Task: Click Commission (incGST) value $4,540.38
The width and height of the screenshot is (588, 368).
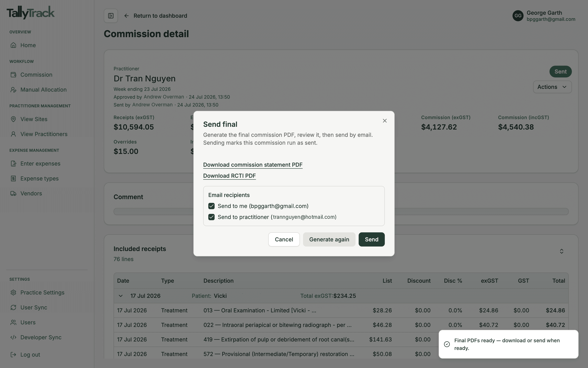Action: pyautogui.click(x=516, y=127)
